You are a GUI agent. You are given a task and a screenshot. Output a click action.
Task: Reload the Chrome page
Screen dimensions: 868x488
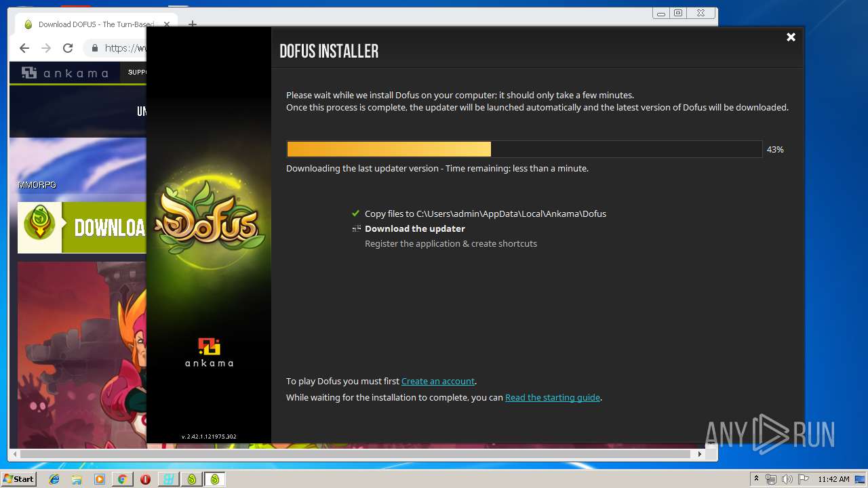coord(68,48)
